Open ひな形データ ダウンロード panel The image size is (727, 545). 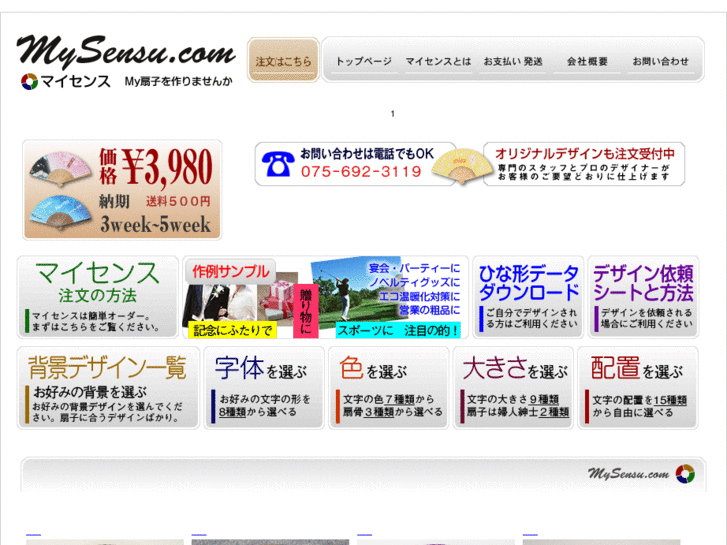(528, 297)
